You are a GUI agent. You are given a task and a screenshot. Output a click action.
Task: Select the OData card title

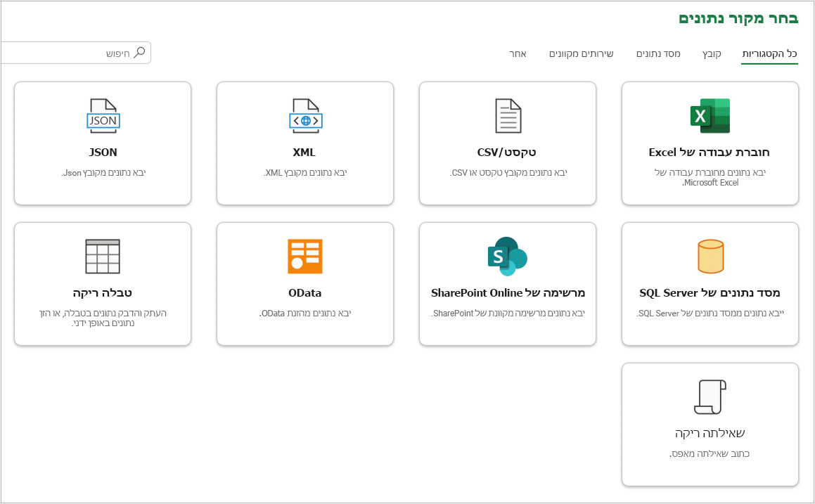304,292
